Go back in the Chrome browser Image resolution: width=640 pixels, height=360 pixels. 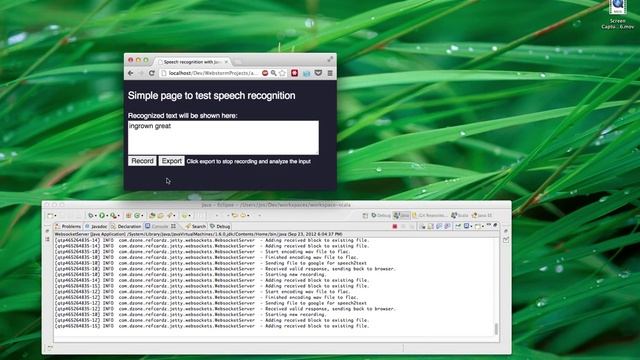(131, 73)
